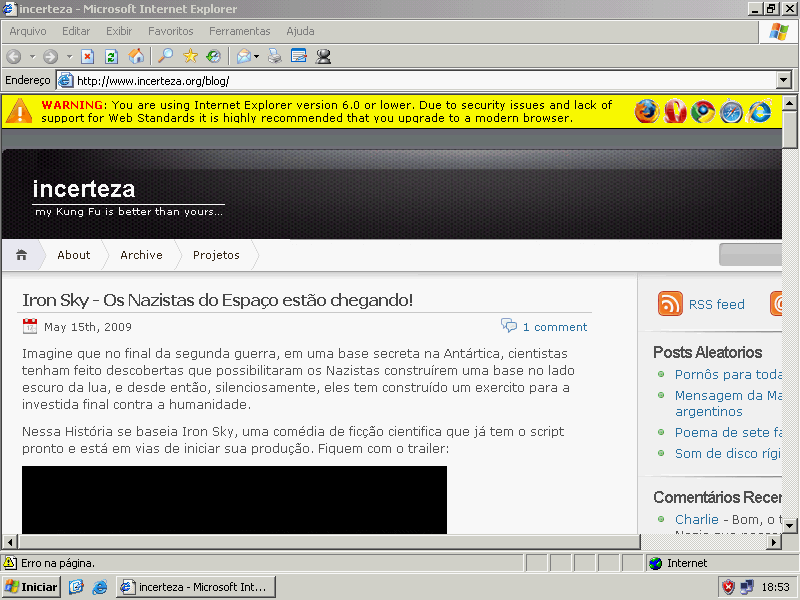
Task: Click the Opera icon in warning bar
Action: 676,111
